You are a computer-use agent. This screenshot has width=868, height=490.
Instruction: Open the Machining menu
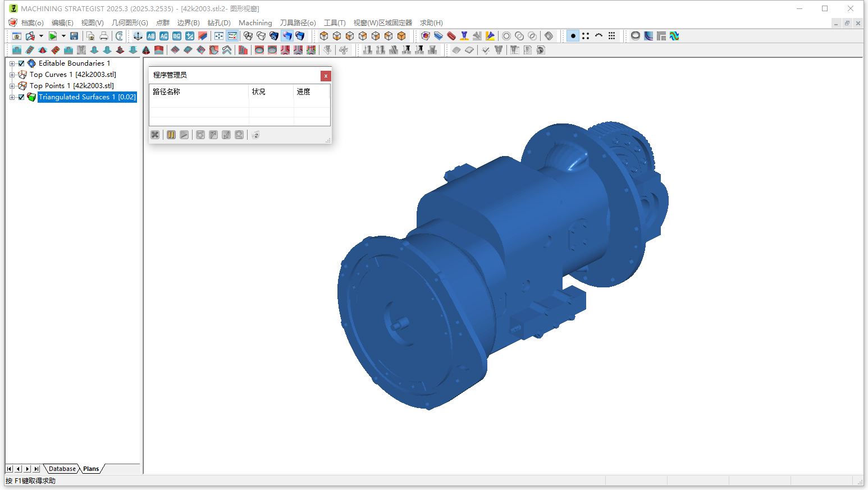255,22
